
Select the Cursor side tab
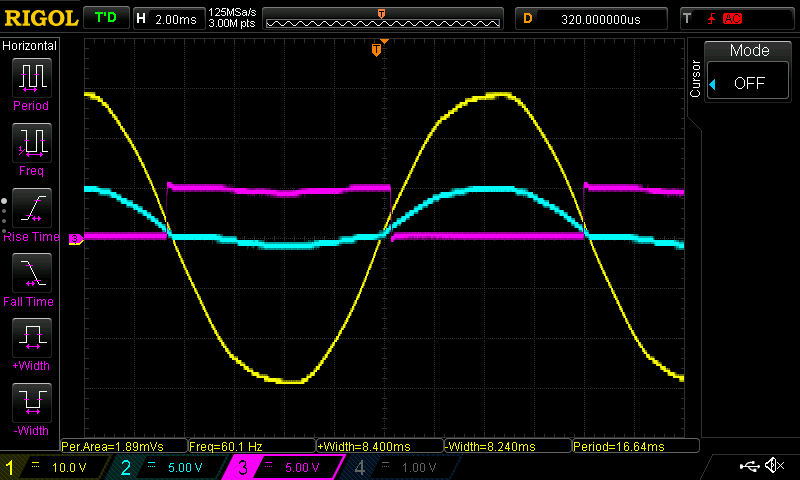tap(695, 76)
